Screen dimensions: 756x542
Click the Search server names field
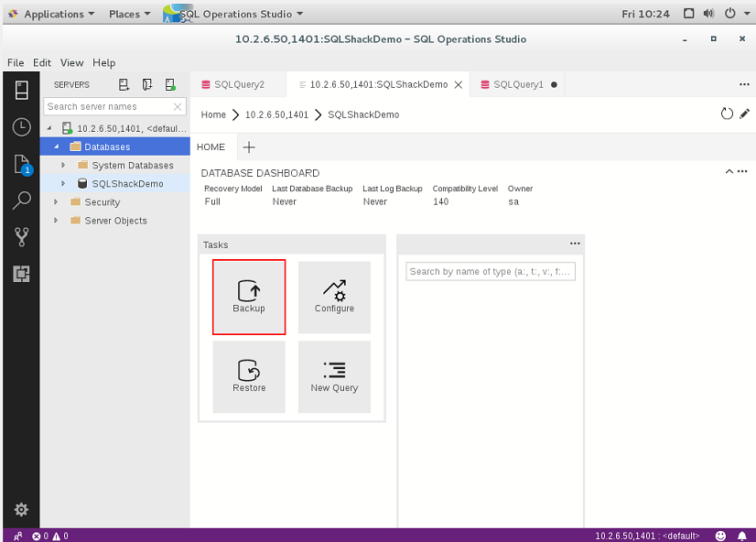click(109, 106)
